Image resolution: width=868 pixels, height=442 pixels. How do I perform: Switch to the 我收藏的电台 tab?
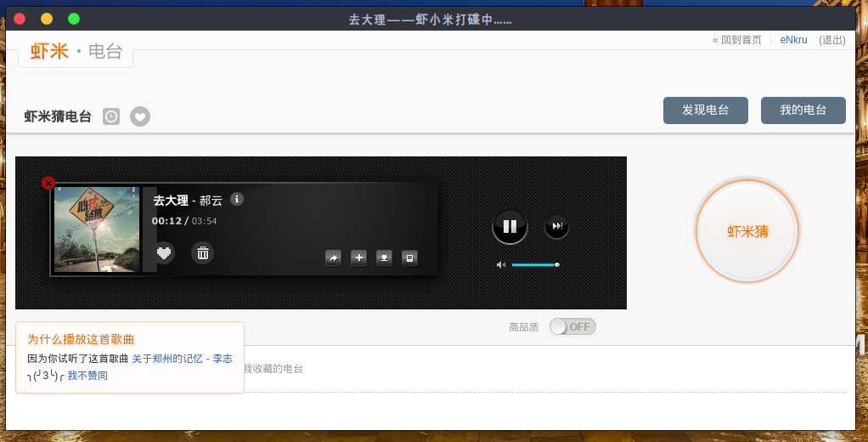tap(273, 369)
